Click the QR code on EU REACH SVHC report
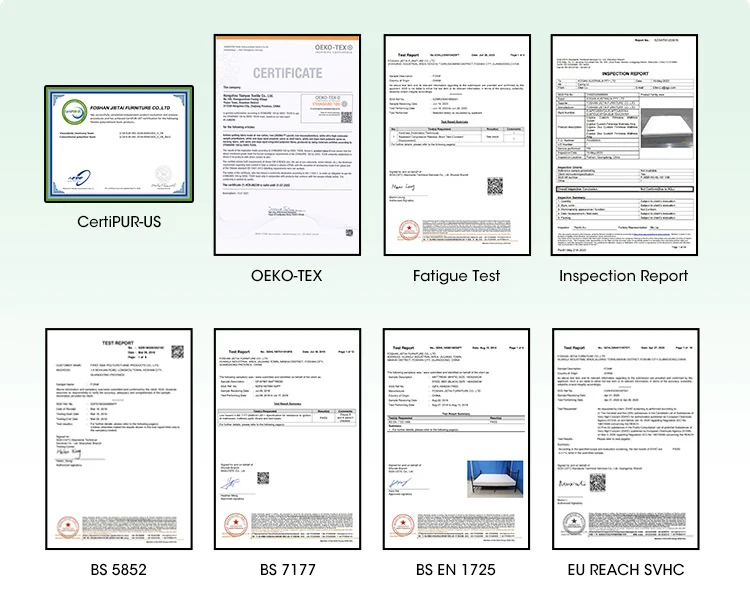Viewport: 750px width, 601px height. (x=597, y=482)
